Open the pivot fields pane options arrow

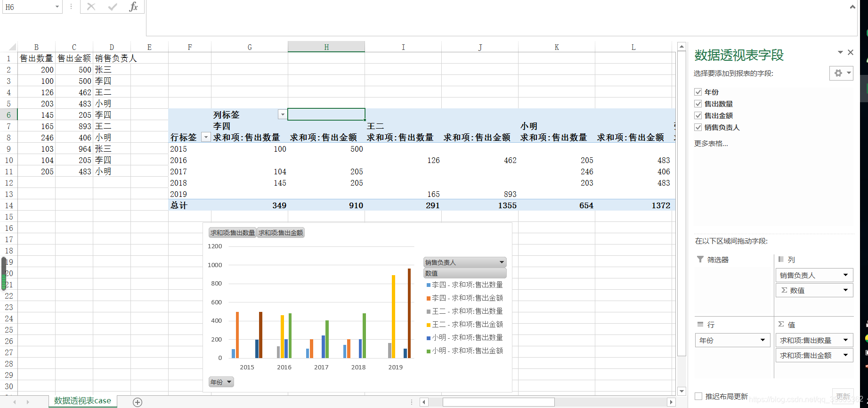840,52
